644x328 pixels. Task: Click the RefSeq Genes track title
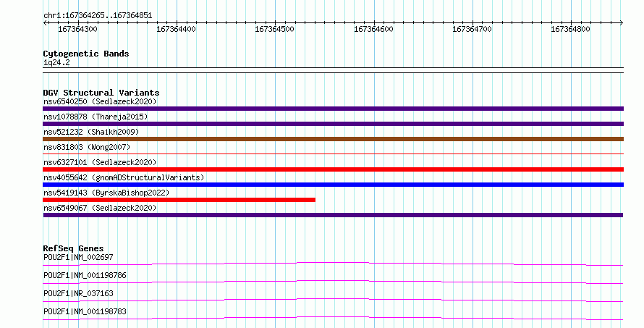point(73,248)
